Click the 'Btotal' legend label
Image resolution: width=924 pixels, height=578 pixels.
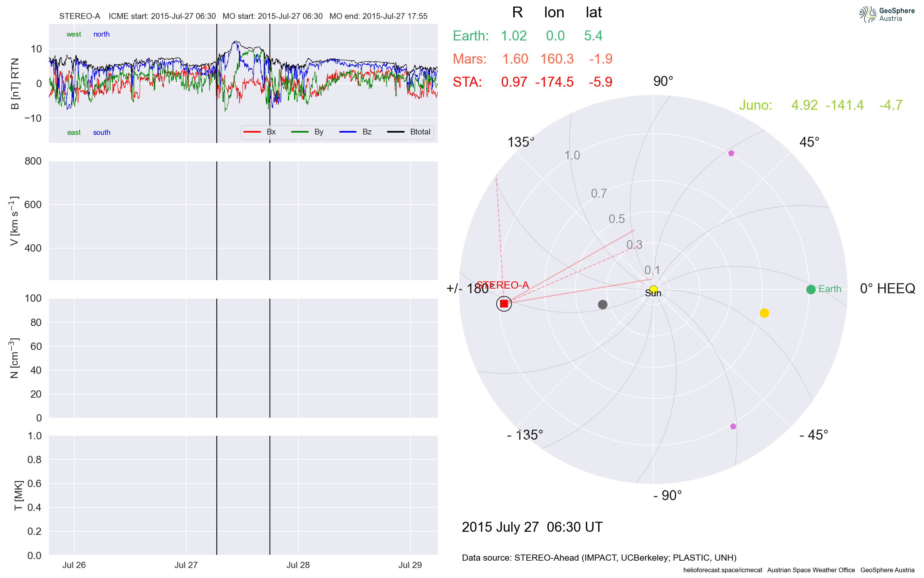tap(420, 132)
